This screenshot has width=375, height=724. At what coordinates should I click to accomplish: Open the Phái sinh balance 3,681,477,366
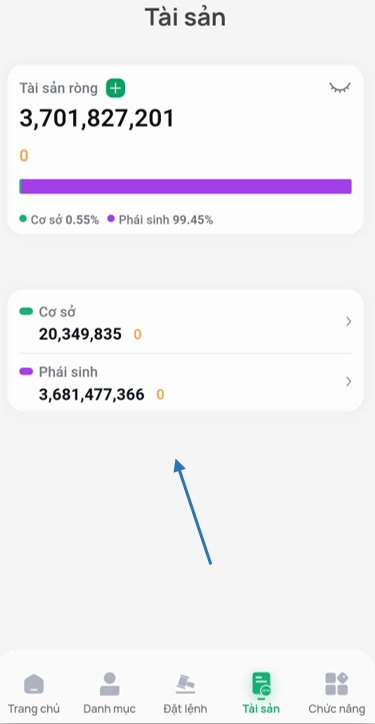click(x=91, y=394)
